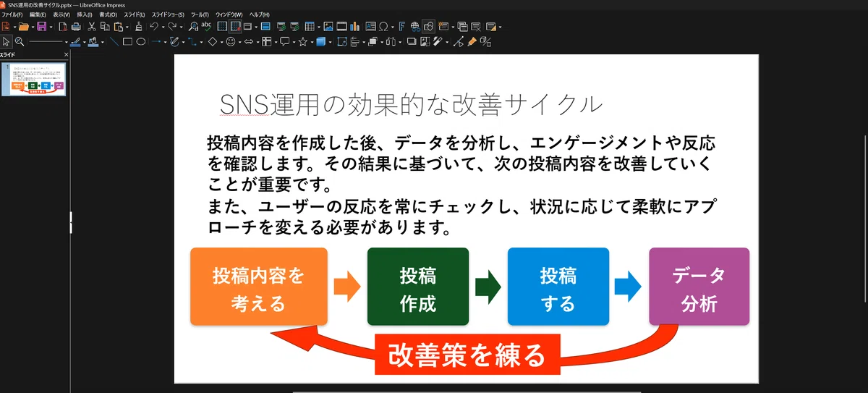The height and width of the screenshot is (393, 868).
Task: Click the Print icon
Action: click(76, 27)
